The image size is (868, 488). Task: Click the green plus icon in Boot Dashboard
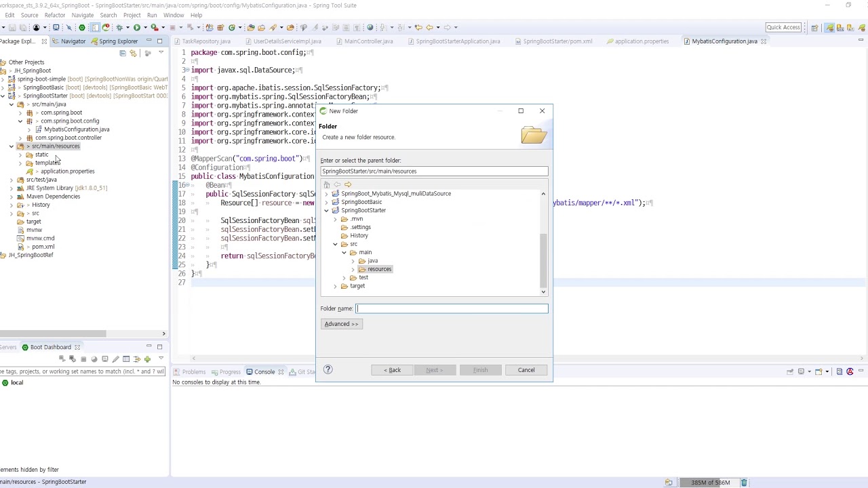pos(147,359)
